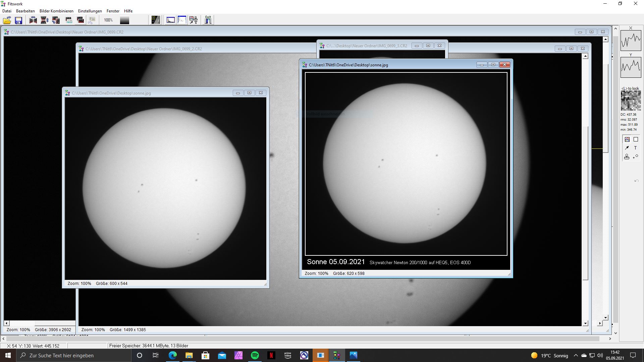The image size is (644, 362).
Task: Click the gray gradient swatch in toolbar
Action: [x=124, y=20]
